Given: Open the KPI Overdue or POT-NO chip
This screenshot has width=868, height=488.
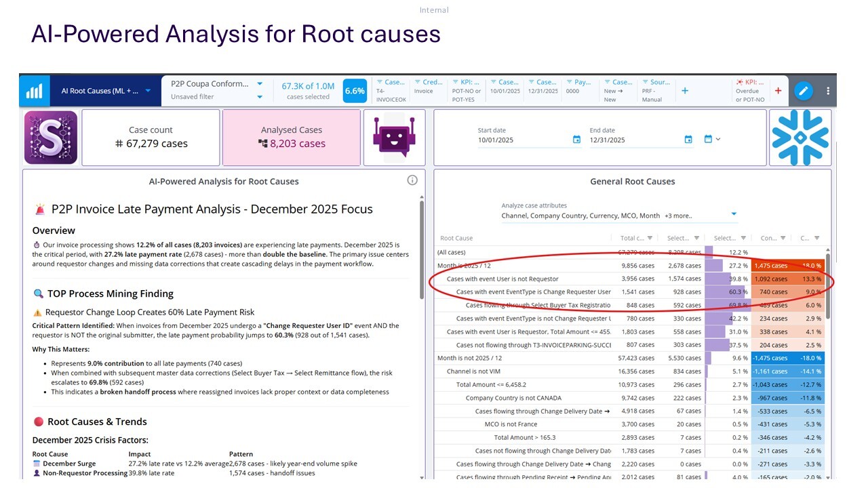Looking at the screenshot, I should pos(751,90).
